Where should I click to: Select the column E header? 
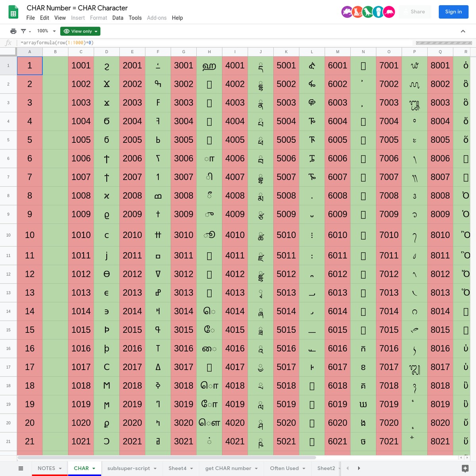[x=132, y=52]
